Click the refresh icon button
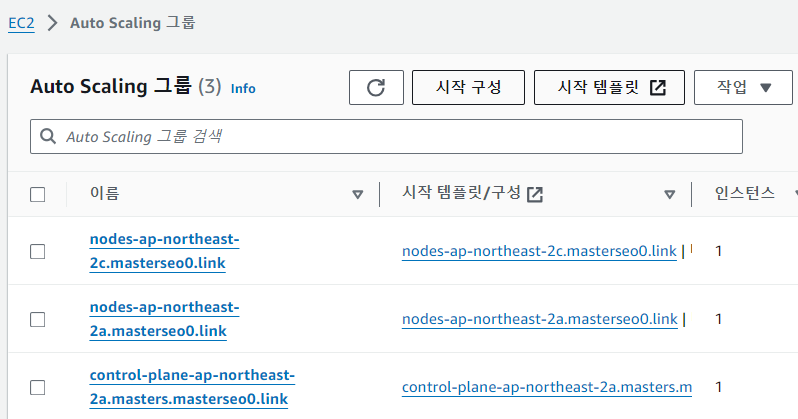The width and height of the screenshot is (798, 419). coord(376,88)
